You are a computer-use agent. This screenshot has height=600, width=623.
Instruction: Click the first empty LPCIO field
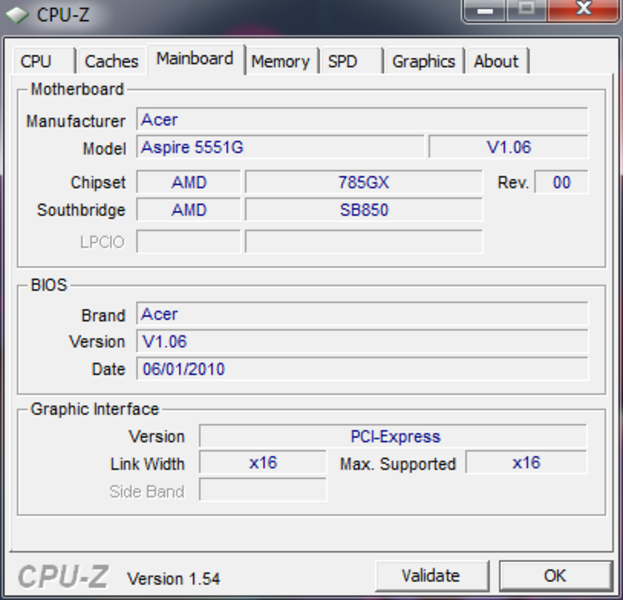click(189, 242)
